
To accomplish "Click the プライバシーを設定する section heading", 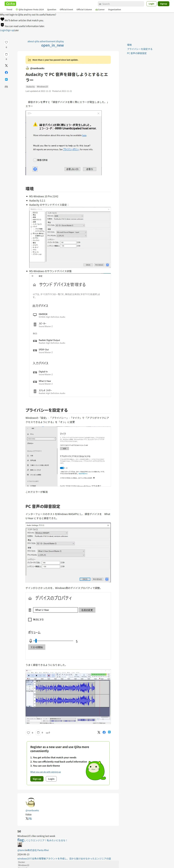I will (x=47, y=410).
